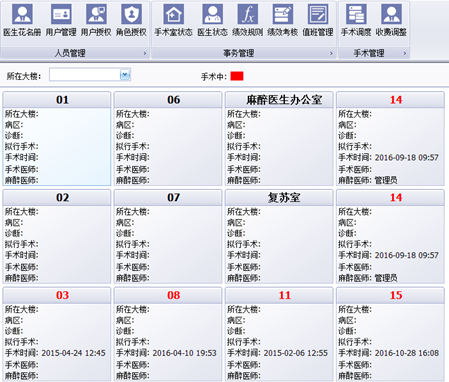Click the 人员管理 group label
The height and width of the screenshot is (382, 449).
[70, 53]
